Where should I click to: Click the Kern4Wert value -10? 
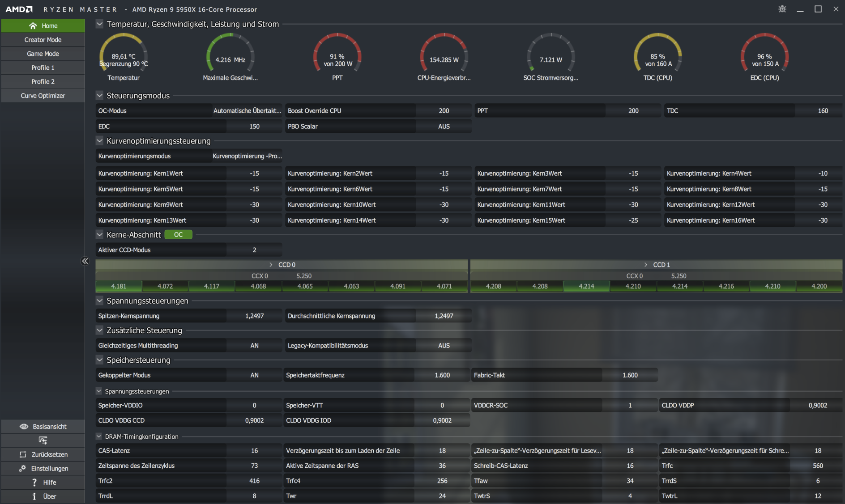[x=823, y=174]
